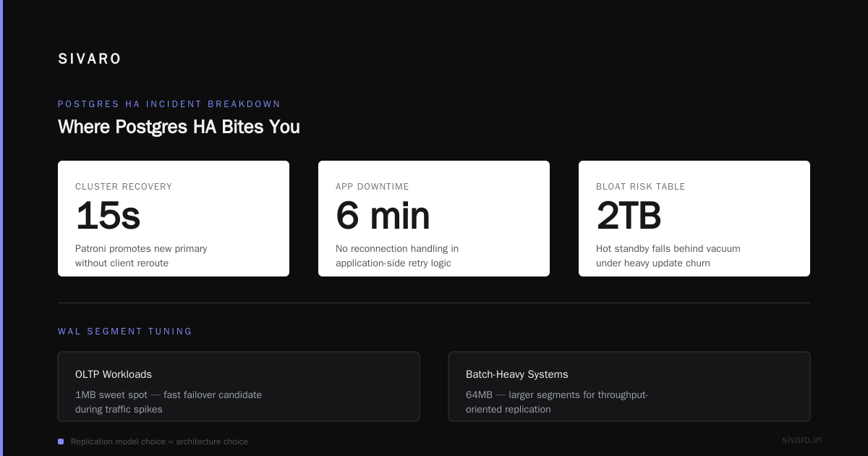
Task: Select the App Downtime card
Action: [x=434, y=219]
